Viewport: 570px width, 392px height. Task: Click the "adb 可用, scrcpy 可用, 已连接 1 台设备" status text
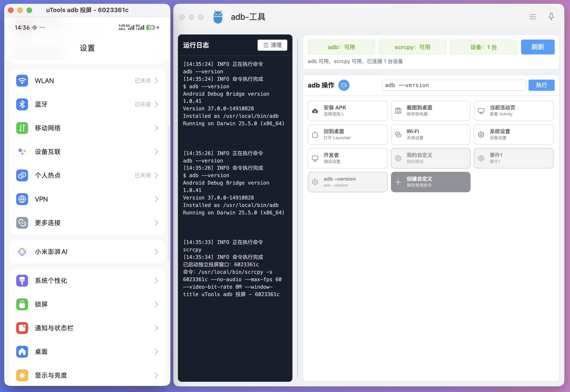point(355,61)
